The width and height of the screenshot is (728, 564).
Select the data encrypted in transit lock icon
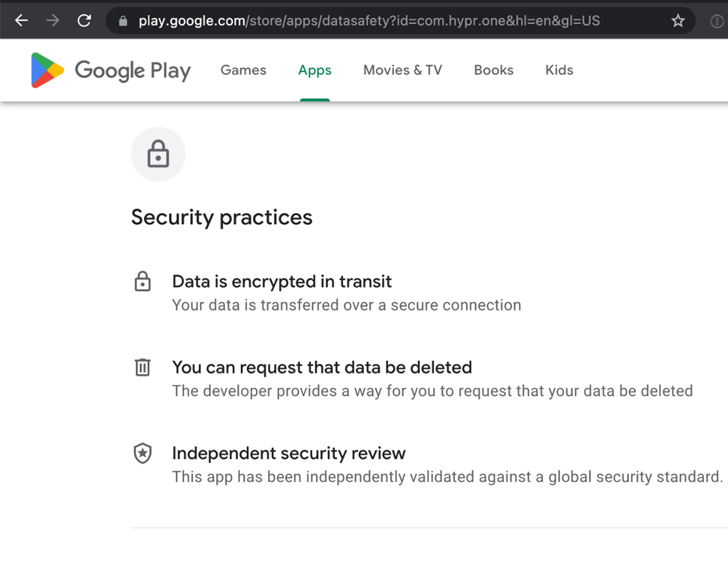tap(143, 282)
